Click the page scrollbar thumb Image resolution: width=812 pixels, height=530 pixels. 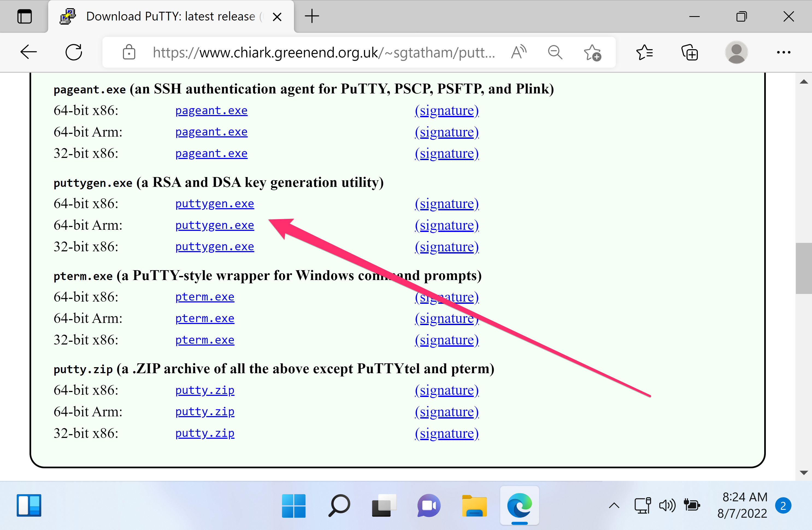[804, 268]
